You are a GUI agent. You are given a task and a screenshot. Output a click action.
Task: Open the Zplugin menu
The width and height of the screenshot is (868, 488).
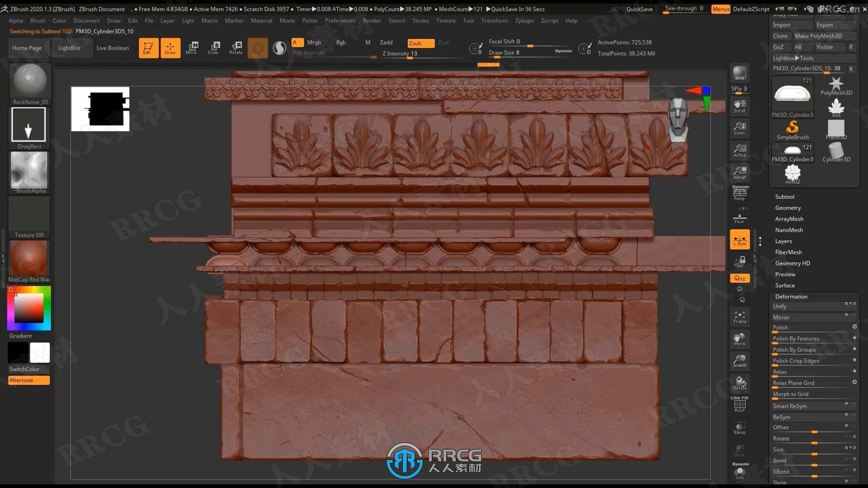coord(524,21)
